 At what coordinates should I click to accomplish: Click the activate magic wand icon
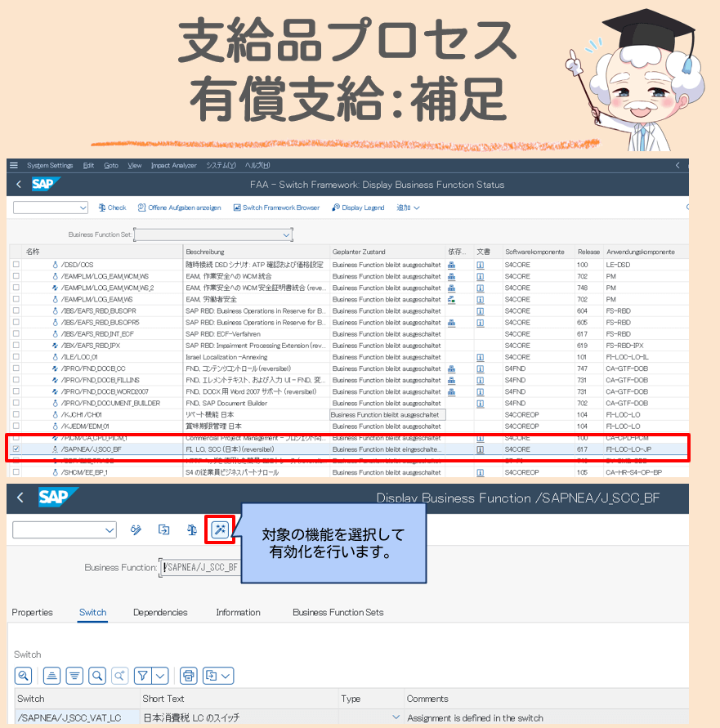220,529
